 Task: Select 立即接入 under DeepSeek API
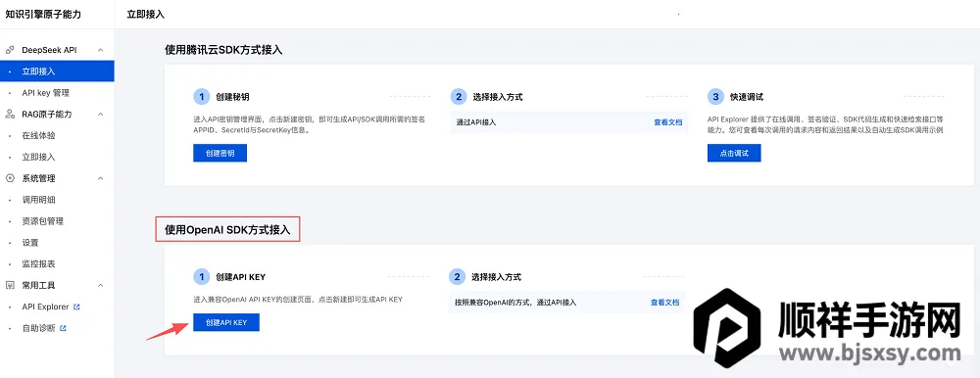coord(57,71)
